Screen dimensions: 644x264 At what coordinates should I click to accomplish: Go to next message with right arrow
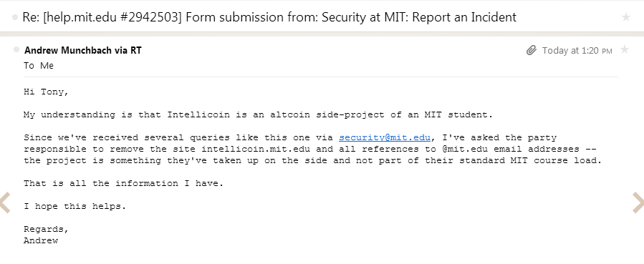[x=638, y=202]
